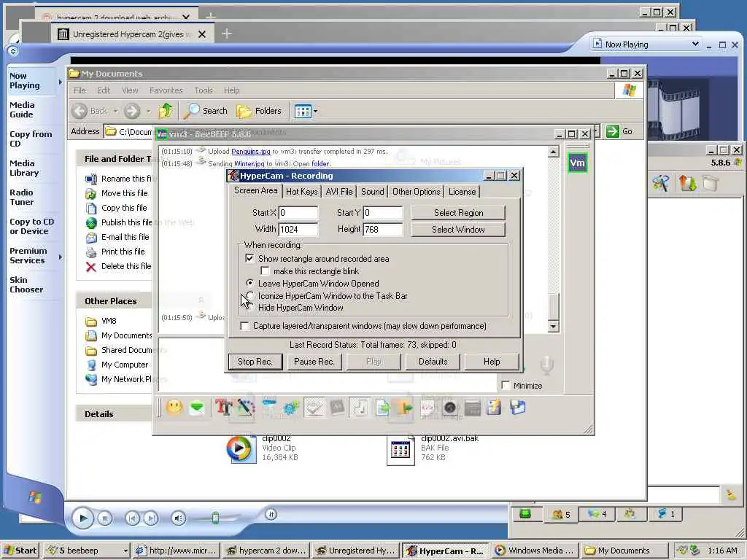Screen dimensions: 747x560
Task: Adjust the Media Player volume slider
Action: pyautogui.click(x=215, y=518)
